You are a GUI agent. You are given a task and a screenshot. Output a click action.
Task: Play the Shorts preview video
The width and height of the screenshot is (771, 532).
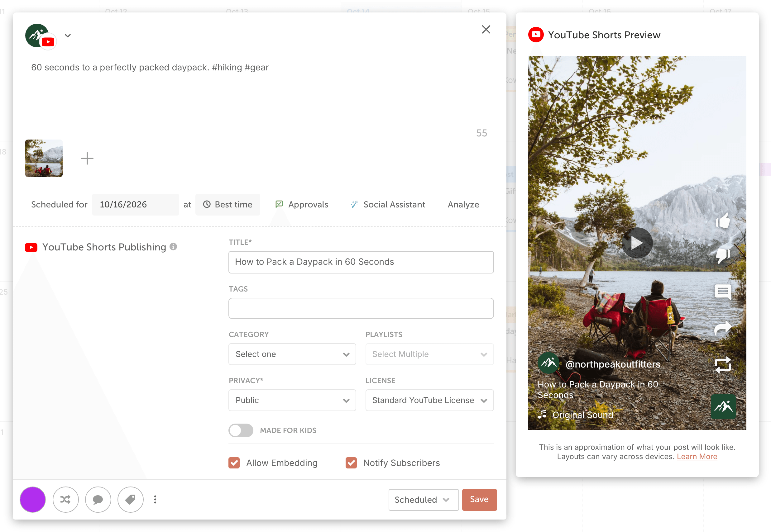(x=637, y=243)
